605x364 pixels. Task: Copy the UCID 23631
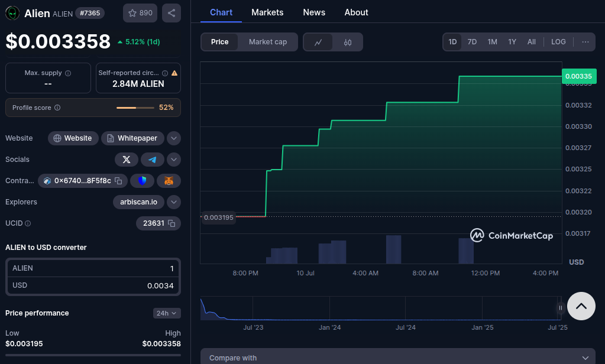(172, 223)
